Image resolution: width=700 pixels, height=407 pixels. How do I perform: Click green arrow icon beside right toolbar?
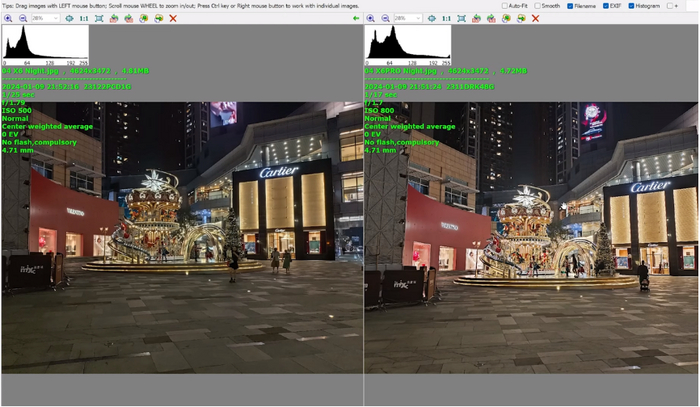pyautogui.click(x=357, y=18)
